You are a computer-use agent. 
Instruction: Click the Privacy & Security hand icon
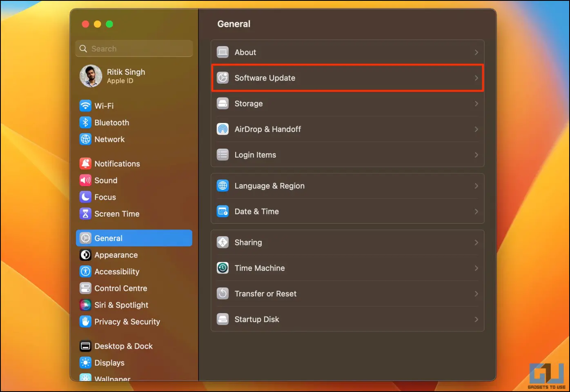pyautogui.click(x=85, y=322)
